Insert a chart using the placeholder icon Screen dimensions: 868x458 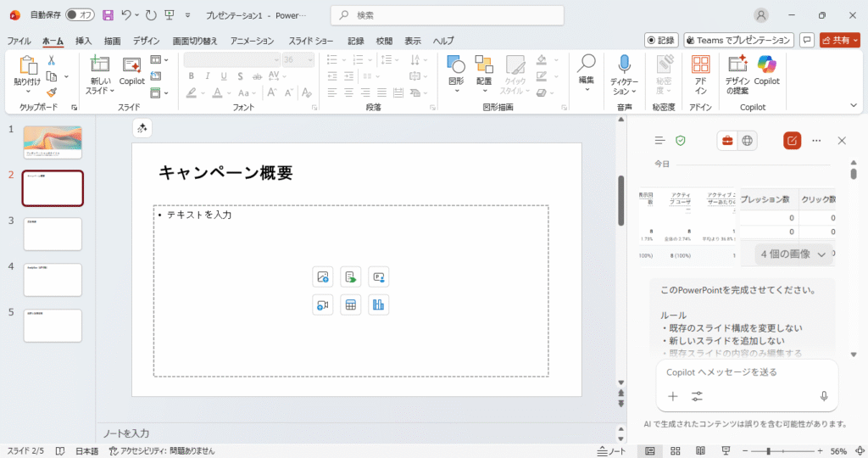pos(378,305)
